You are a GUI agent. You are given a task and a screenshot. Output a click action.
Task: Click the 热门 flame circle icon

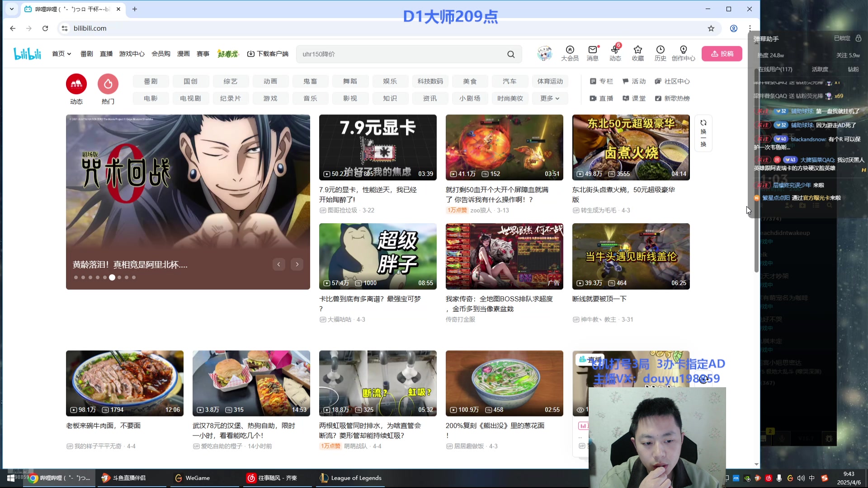click(108, 84)
